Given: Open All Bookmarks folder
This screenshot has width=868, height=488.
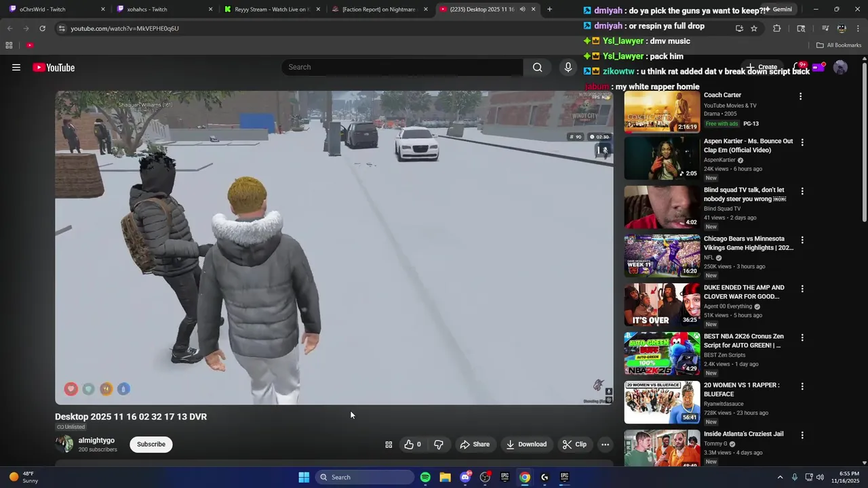Looking at the screenshot, I should (839, 45).
